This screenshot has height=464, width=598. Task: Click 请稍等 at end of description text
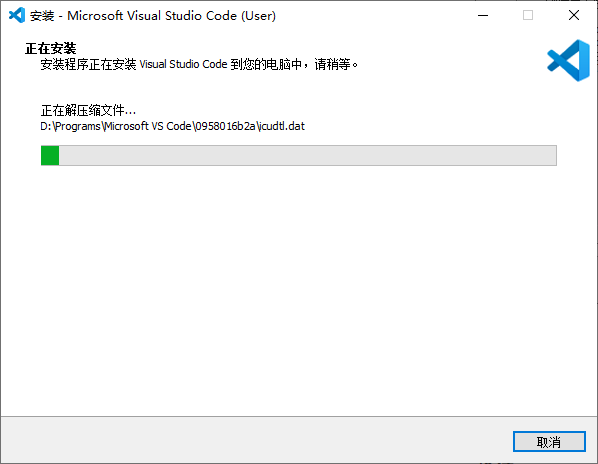(x=332, y=64)
